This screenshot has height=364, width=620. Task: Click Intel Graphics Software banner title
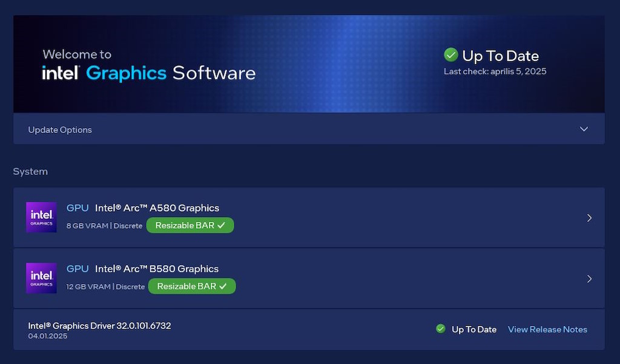point(149,73)
